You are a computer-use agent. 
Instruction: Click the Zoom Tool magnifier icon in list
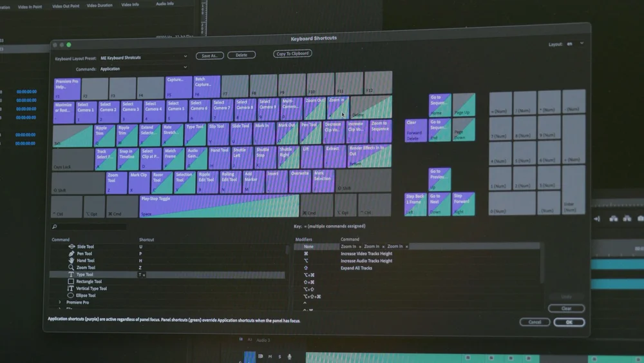71,268
